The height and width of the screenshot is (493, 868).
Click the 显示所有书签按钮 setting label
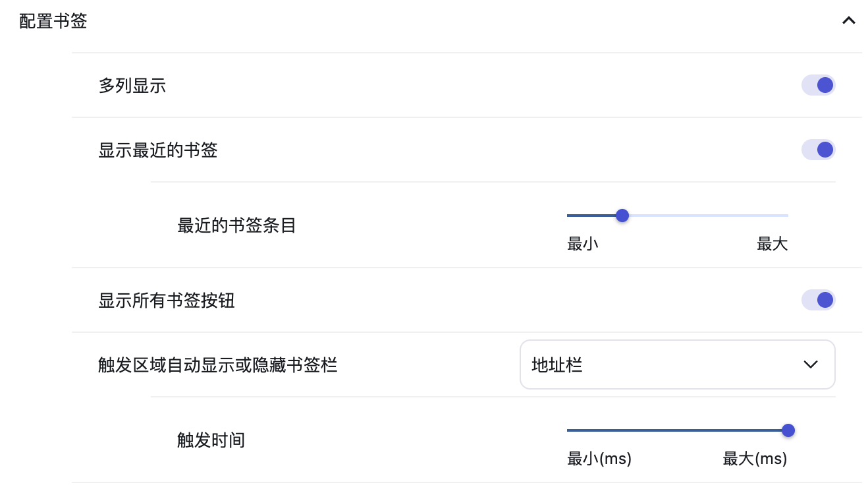(167, 301)
